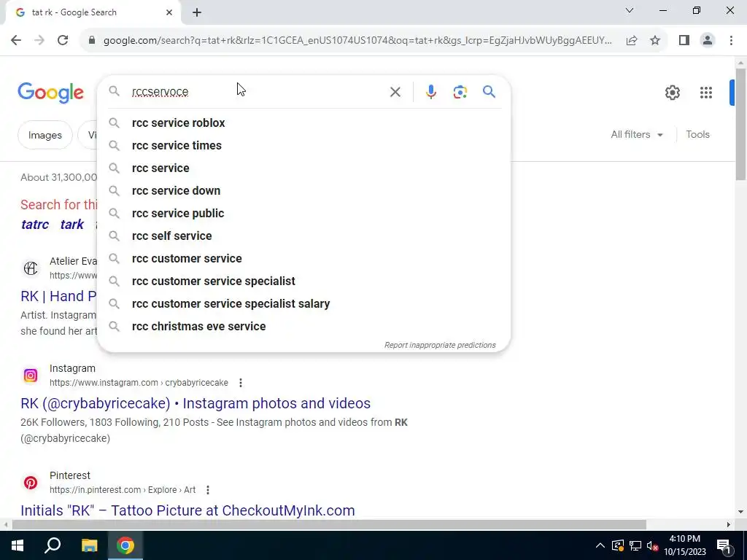Start voice search with microphone
Screen dimensions: 747x560
click(430, 92)
